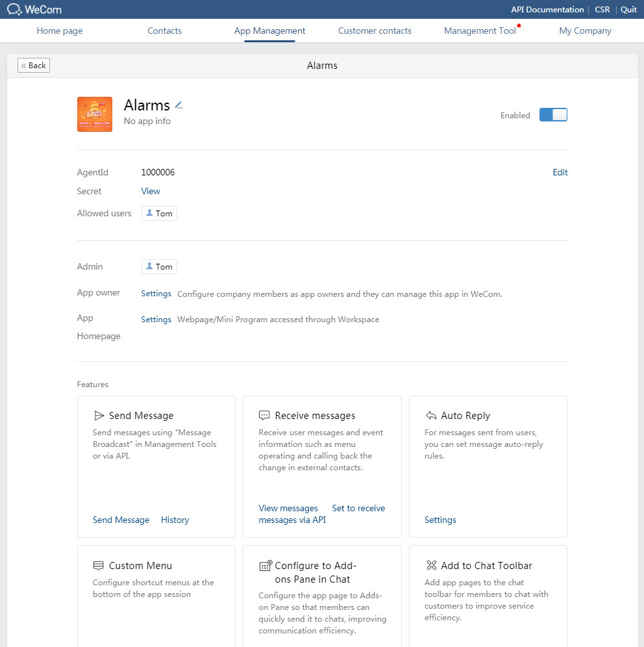Switch to the My Company tab

[585, 31]
